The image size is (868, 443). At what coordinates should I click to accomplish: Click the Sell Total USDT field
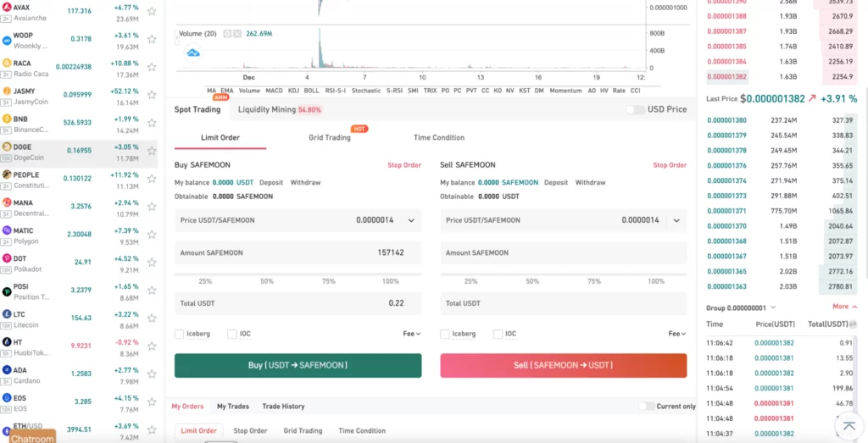564,303
